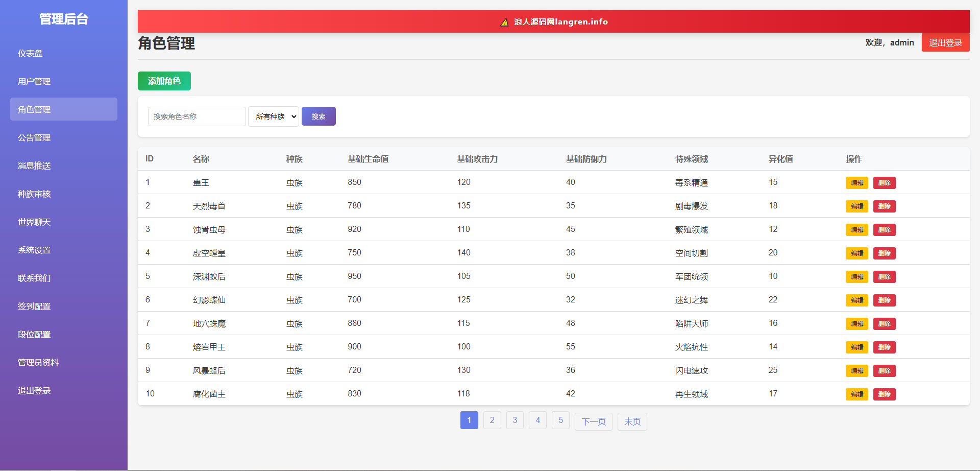Edit the 虚空螳皇 role entry

click(x=856, y=253)
